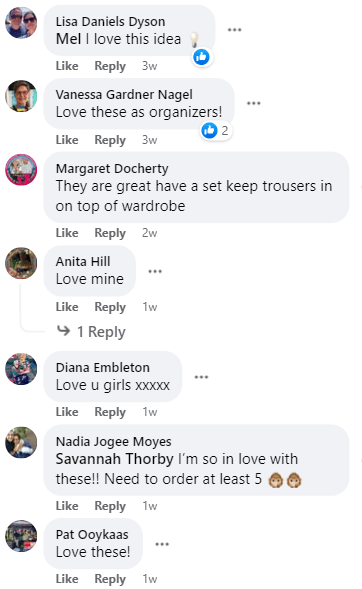
Task: Visit Nadia Jogee Moyes's profile by name
Action: [113, 442]
